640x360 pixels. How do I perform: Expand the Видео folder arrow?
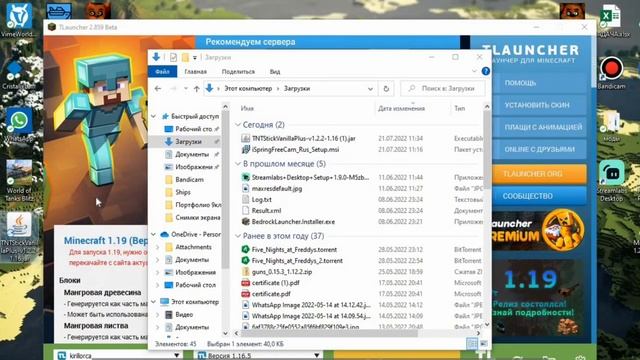[x=158, y=315]
